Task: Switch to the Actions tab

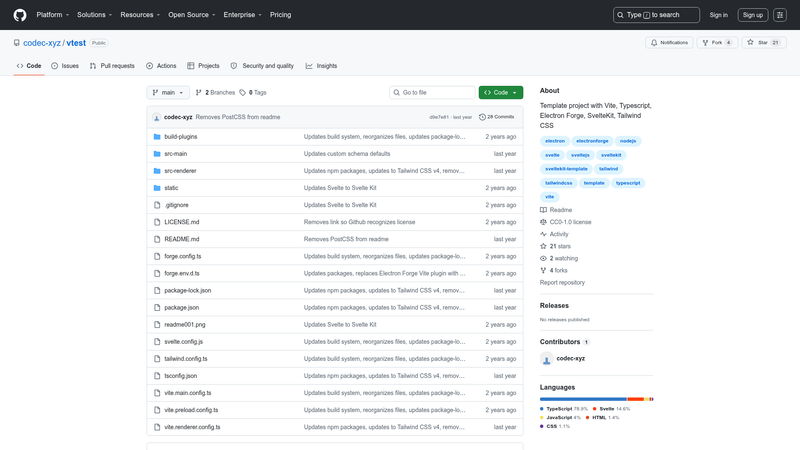Action: click(x=161, y=66)
